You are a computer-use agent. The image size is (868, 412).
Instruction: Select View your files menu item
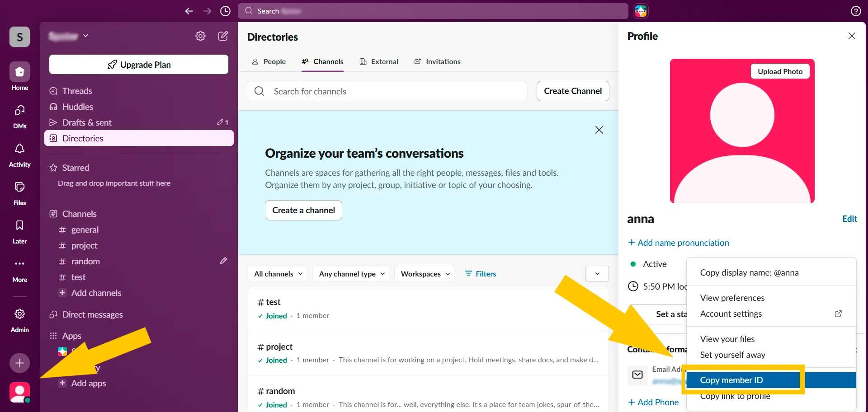point(771,339)
